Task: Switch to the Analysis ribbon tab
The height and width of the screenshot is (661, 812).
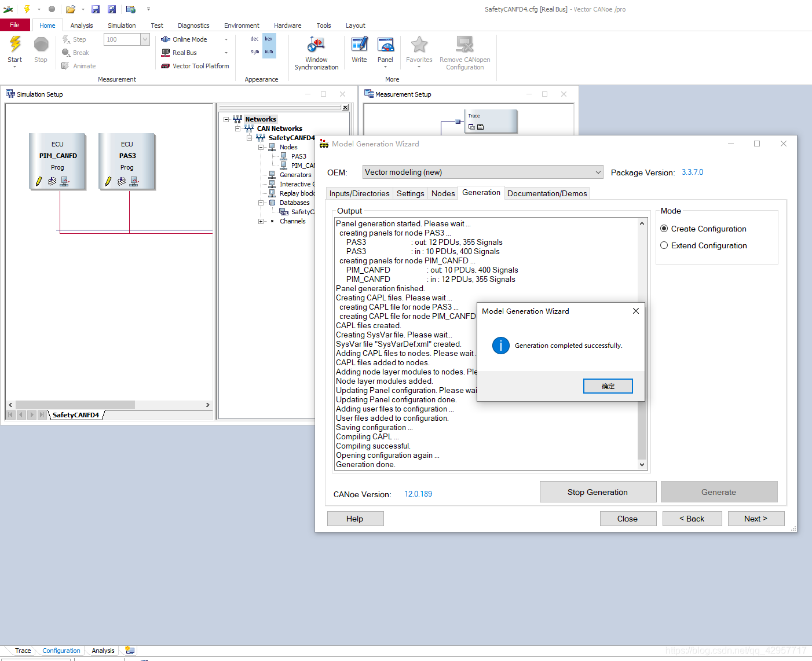Action: pos(82,25)
